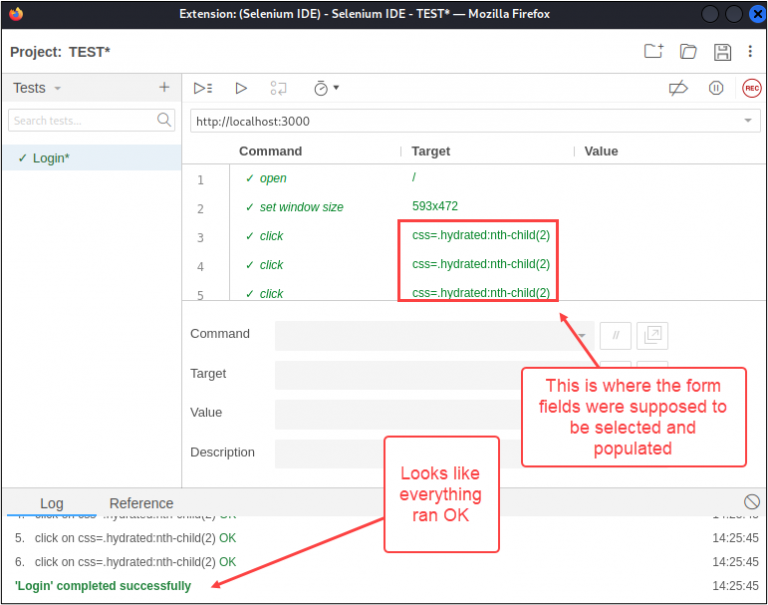Toggle disable breakpoints
Viewport: 768px width, 605px height.
click(678, 88)
